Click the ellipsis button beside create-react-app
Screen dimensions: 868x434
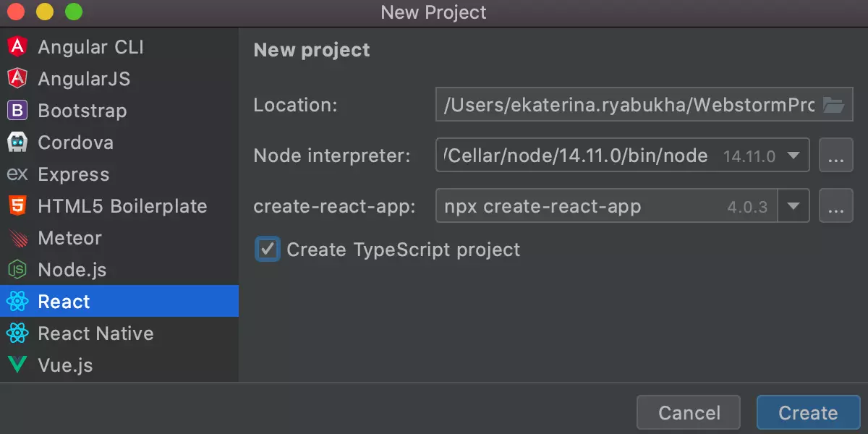(x=836, y=207)
